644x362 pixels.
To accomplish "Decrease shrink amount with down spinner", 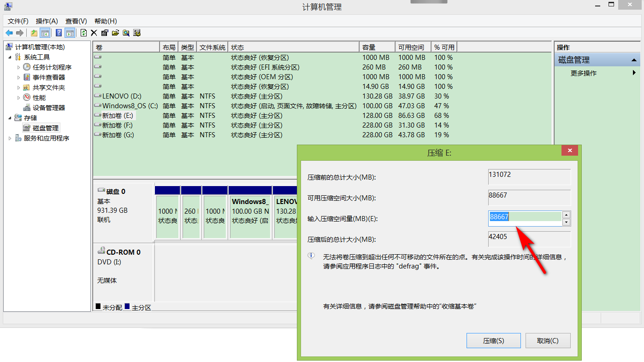I will [x=567, y=222].
